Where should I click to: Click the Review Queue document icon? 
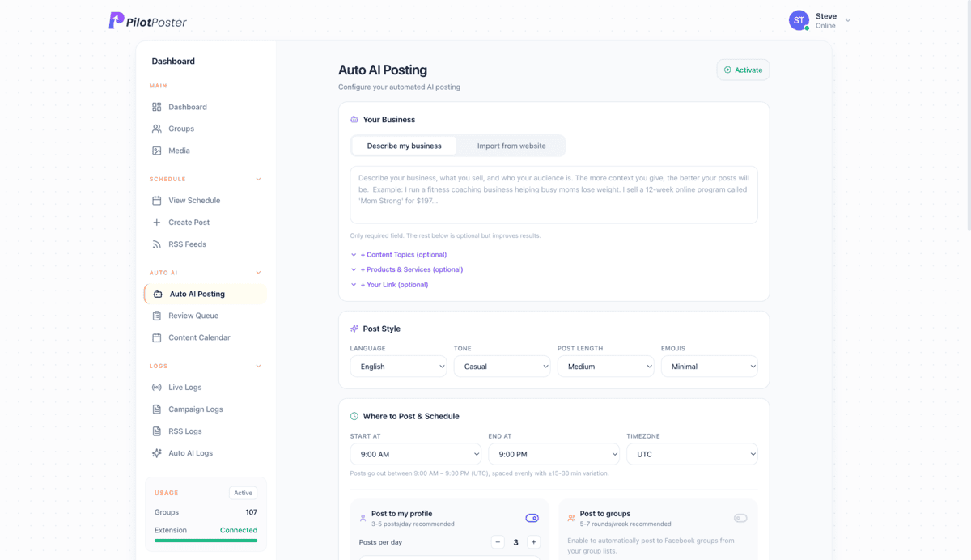157,316
